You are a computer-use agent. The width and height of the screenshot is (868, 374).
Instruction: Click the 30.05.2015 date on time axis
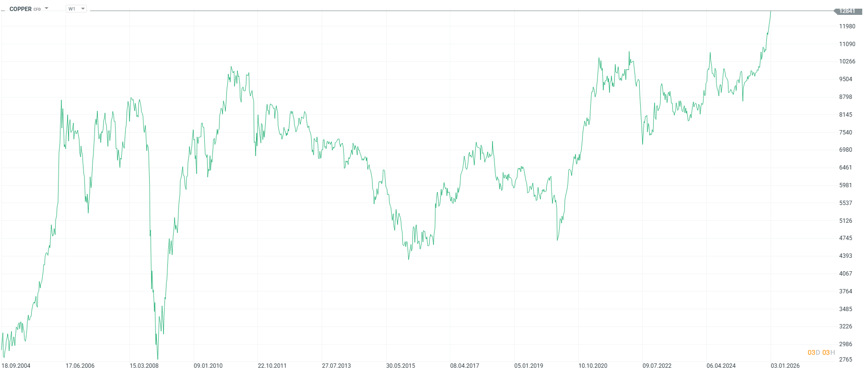coord(400,366)
